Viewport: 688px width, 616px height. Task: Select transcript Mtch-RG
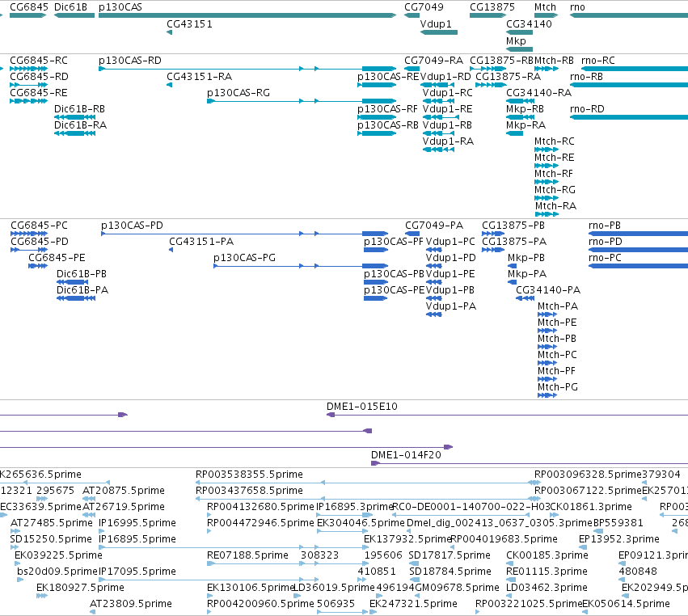click(x=555, y=190)
